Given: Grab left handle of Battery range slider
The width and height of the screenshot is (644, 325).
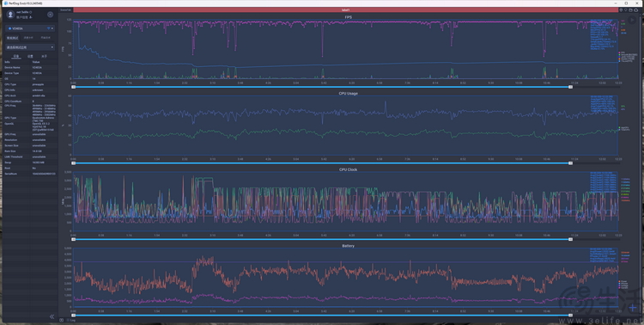Looking at the screenshot, I should [x=74, y=316].
